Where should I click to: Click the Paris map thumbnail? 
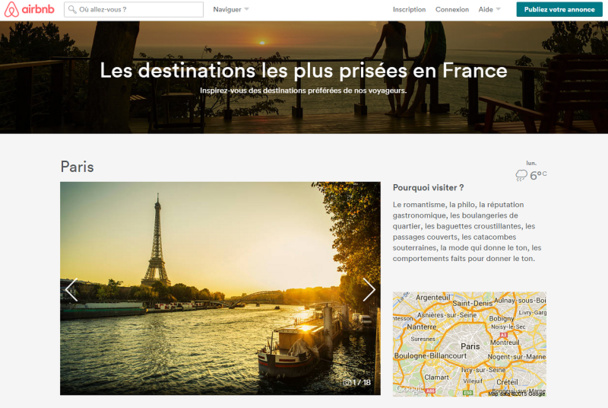click(470, 344)
